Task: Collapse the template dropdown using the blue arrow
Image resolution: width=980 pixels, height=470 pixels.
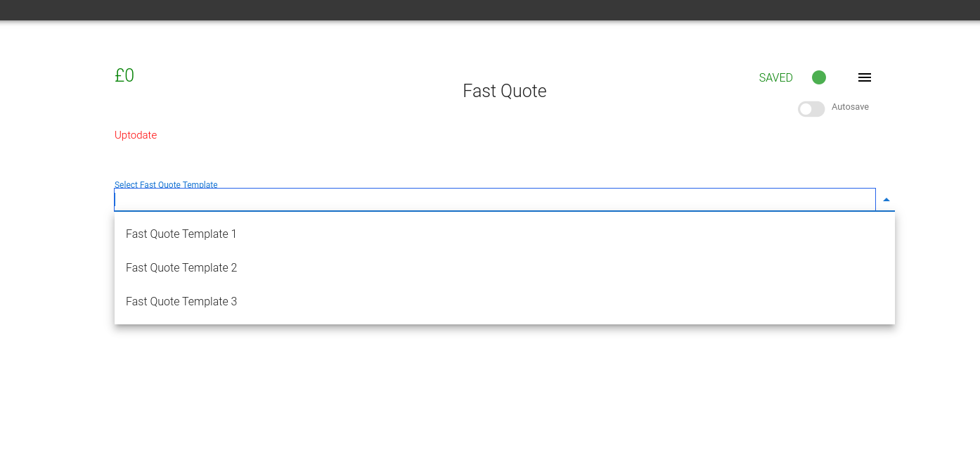Action: (x=886, y=200)
